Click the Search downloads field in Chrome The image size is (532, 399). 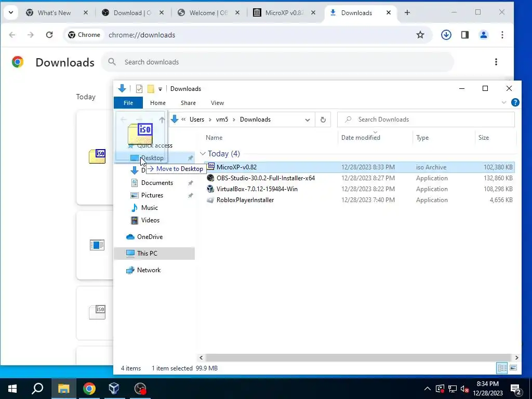point(277,62)
